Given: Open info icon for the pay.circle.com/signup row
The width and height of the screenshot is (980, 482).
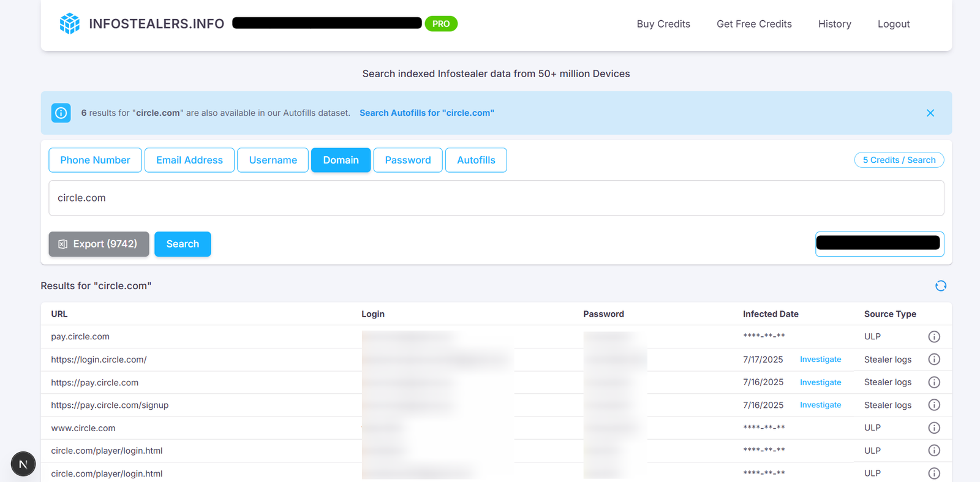Looking at the screenshot, I should coord(934,405).
